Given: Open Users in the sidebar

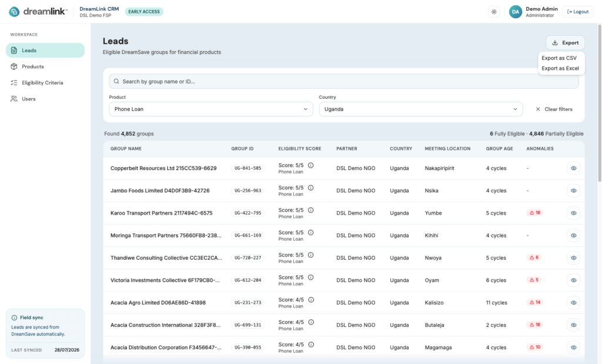Looking at the screenshot, I should click(x=45, y=99).
